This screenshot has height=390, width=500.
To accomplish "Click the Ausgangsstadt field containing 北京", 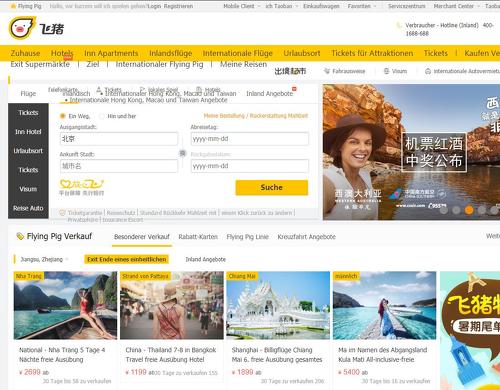I will (x=119, y=139).
